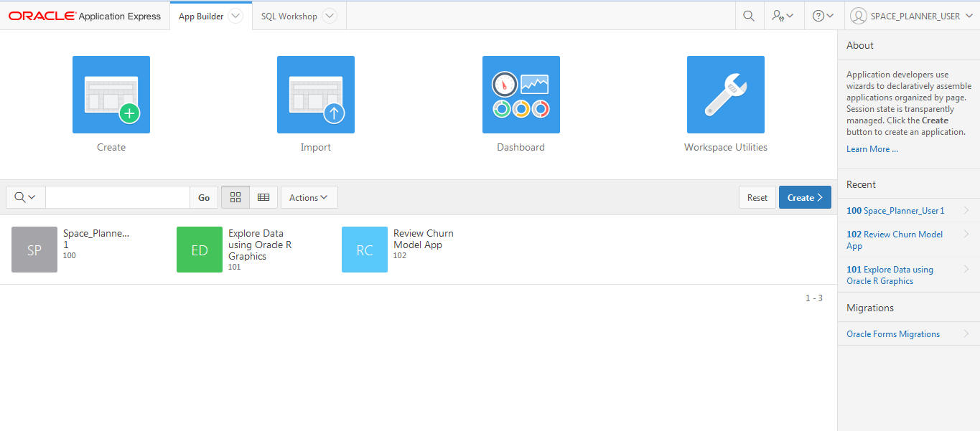Click the Dashboard label under the tile

click(x=521, y=147)
